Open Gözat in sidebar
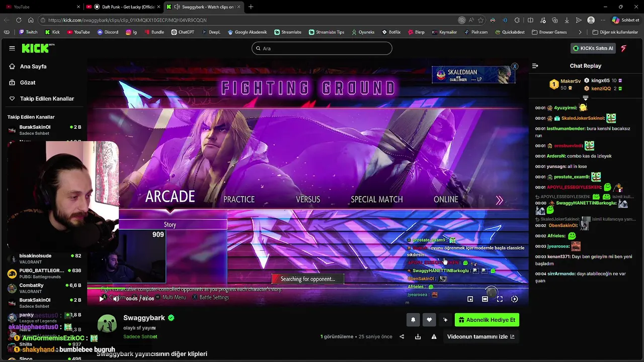 click(28, 82)
